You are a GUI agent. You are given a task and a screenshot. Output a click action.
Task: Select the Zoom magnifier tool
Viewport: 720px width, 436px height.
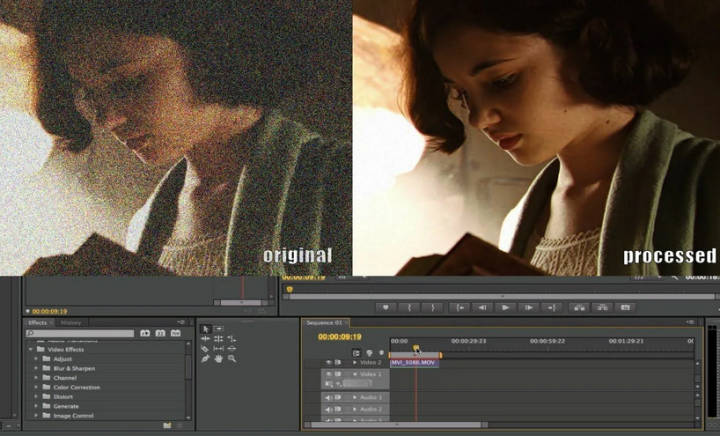tap(232, 358)
